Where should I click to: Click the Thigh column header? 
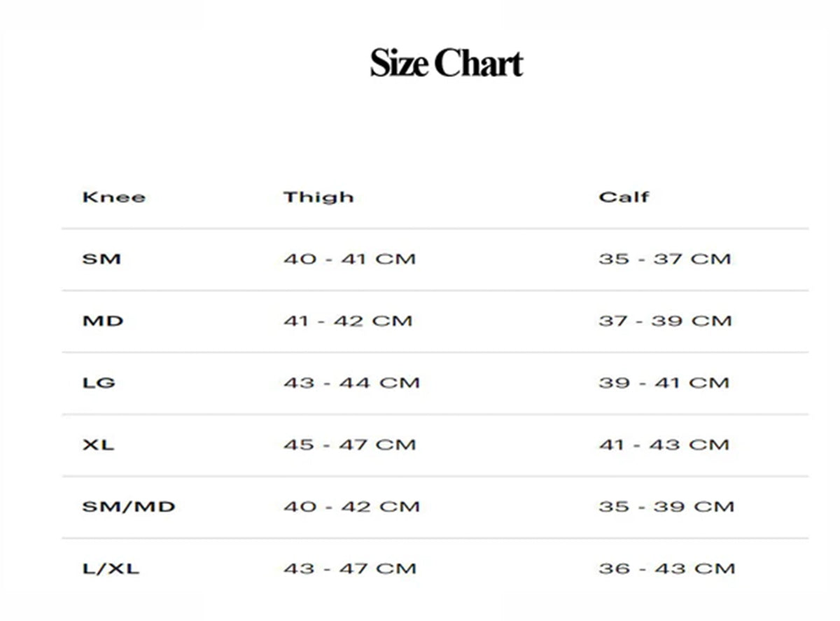[x=318, y=197]
